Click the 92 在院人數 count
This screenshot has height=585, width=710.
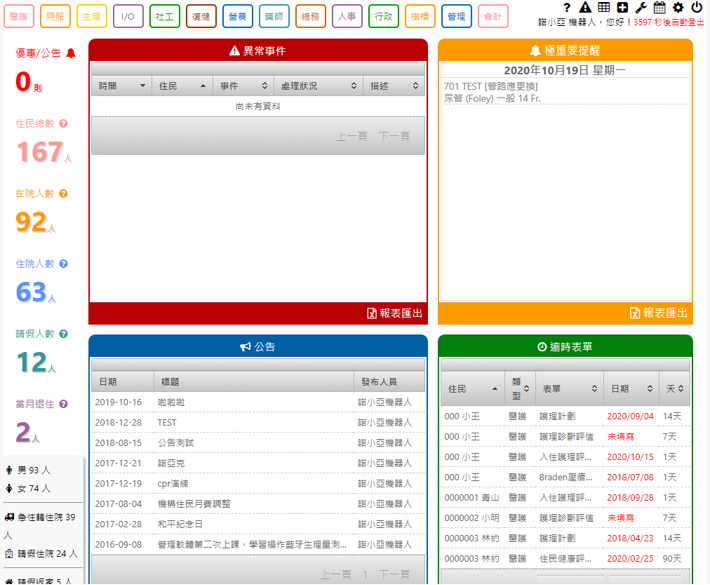coord(31,222)
